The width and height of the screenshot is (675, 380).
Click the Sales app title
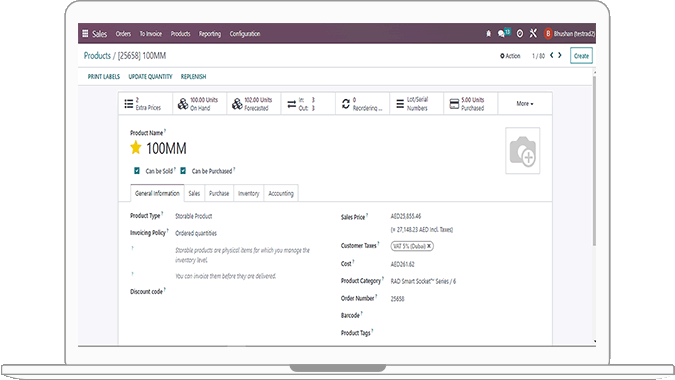click(x=99, y=34)
